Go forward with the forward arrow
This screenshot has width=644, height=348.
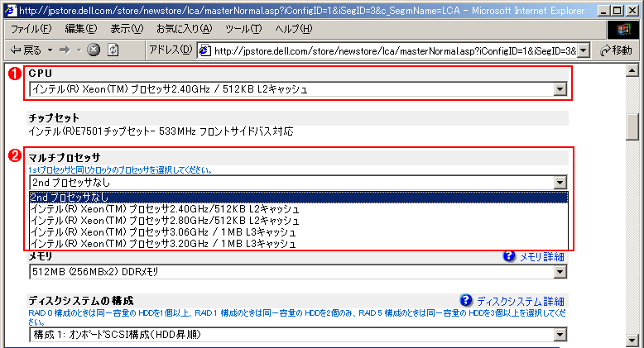click(x=65, y=50)
